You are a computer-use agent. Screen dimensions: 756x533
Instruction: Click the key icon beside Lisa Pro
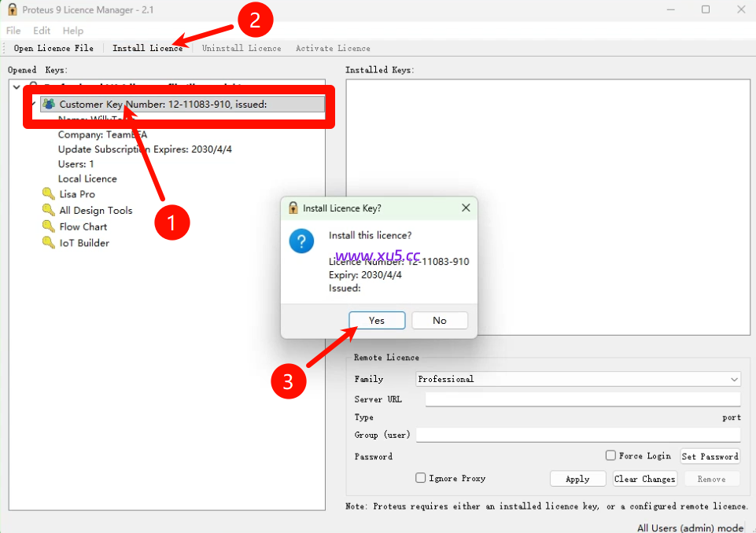coord(49,194)
